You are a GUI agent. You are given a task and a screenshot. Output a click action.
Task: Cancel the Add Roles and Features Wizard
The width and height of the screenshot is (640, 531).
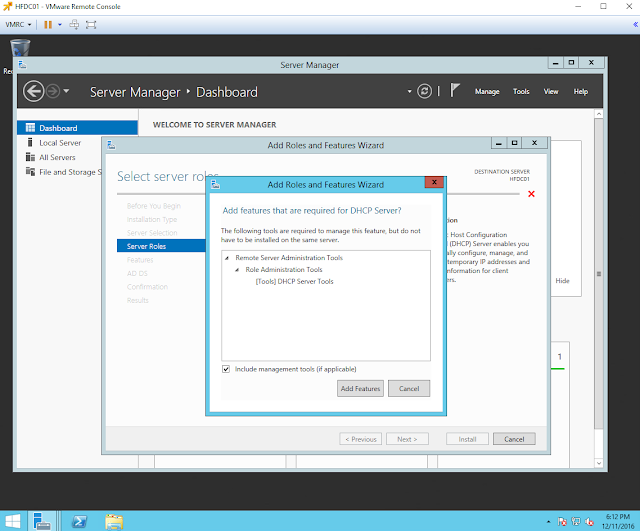pos(514,439)
